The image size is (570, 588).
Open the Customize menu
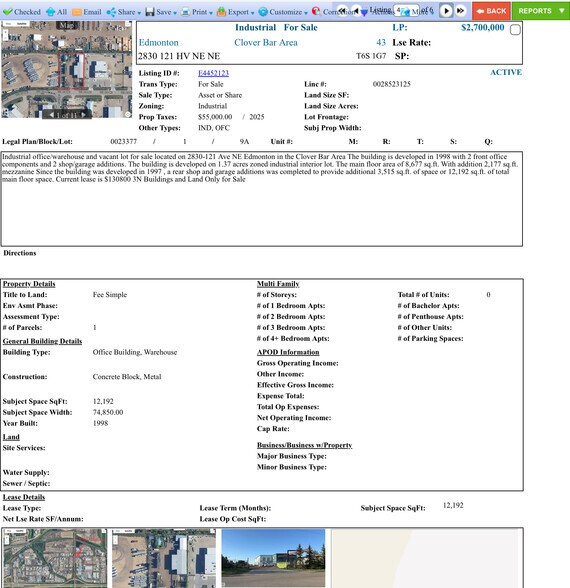click(283, 12)
